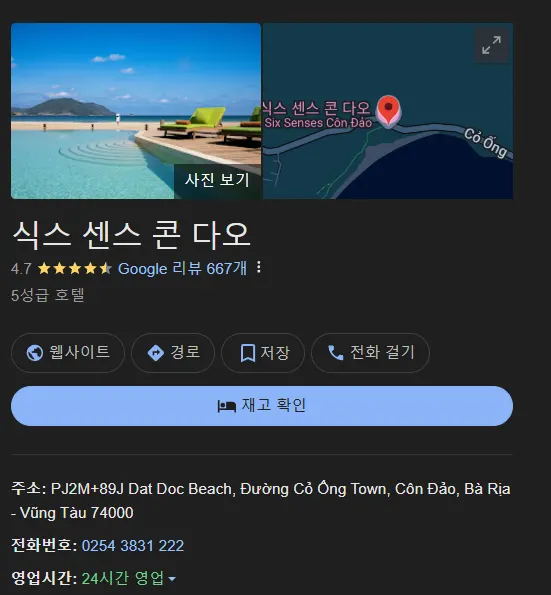The width and height of the screenshot is (551, 595).
Task: Click the Cỏ Ống road label on map
Action: (486, 143)
